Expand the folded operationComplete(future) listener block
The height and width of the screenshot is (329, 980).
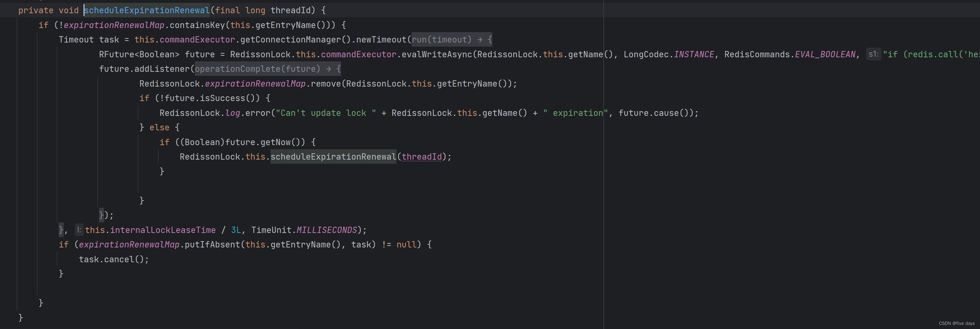click(268, 69)
